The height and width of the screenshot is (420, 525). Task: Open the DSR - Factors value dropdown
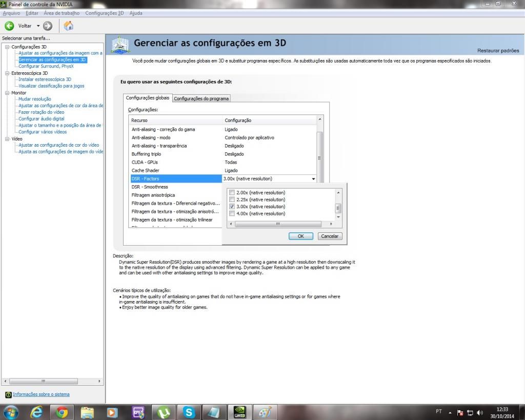(313, 179)
